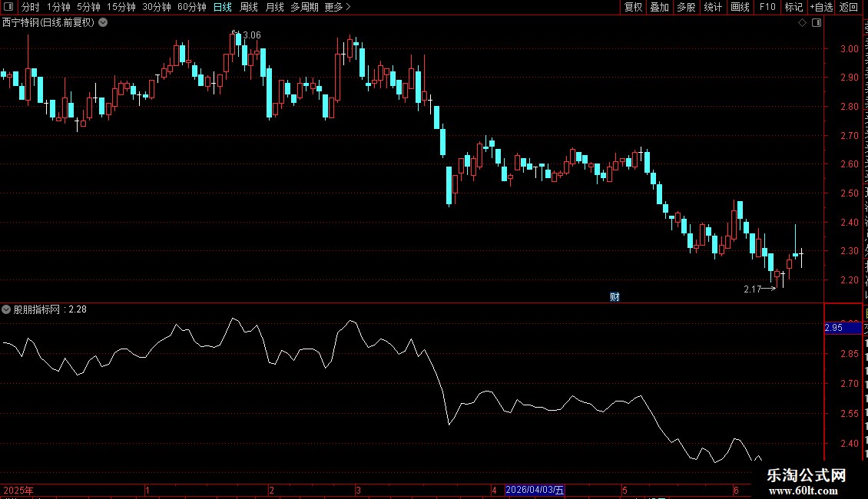Click the 财 financial event marker
The image size is (868, 499).
click(615, 297)
